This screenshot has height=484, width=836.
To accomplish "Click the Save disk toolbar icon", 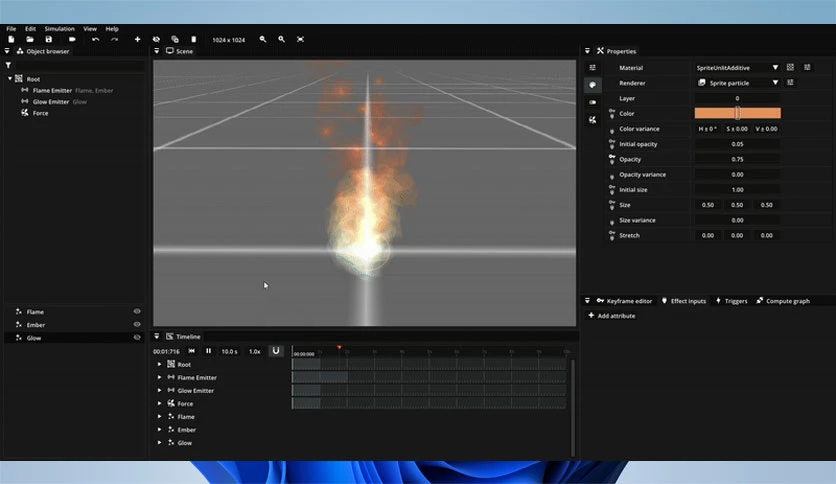I will pos(49,39).
